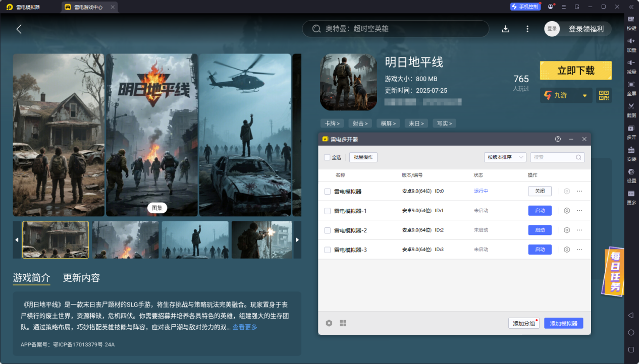Go back with the left arrow in game center
Screen dimensions: 639x364
click(19, 29)
